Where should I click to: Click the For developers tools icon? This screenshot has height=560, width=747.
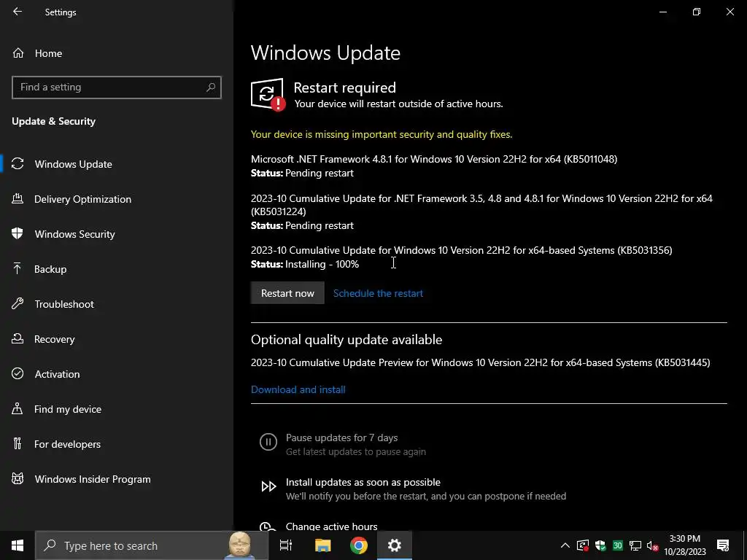point(18,444)
